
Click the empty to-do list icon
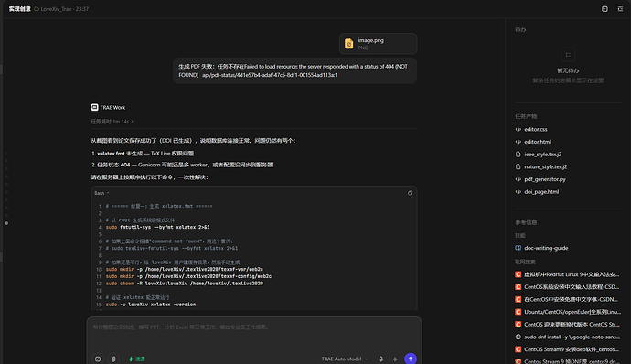pos(568,55)
